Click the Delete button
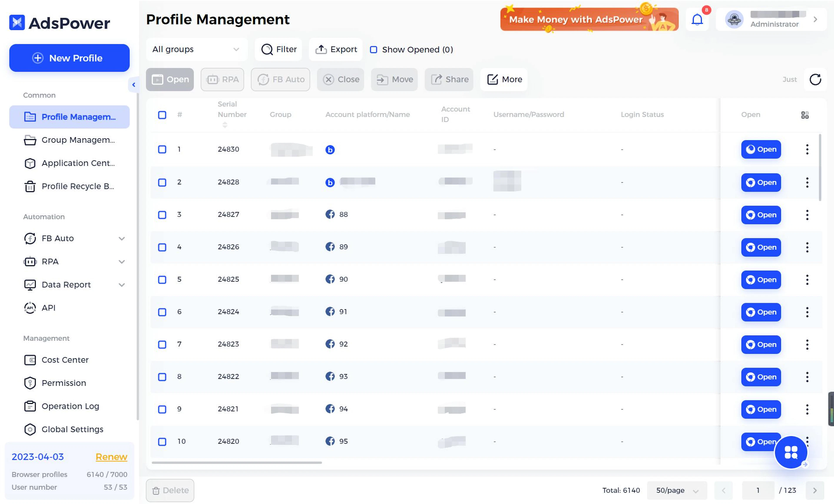Image resolution: width=834 pixels, height=504 pixels. (170, 490)
